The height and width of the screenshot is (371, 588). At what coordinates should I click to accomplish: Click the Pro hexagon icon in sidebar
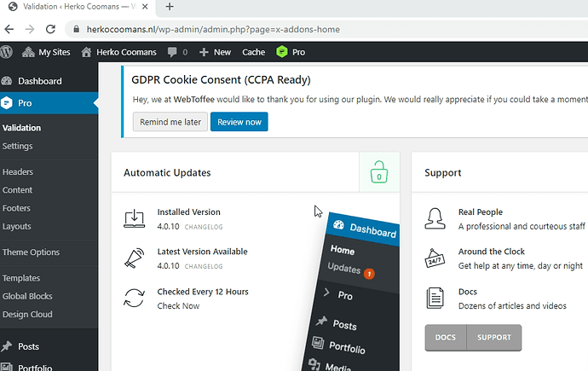pos(7,103)
